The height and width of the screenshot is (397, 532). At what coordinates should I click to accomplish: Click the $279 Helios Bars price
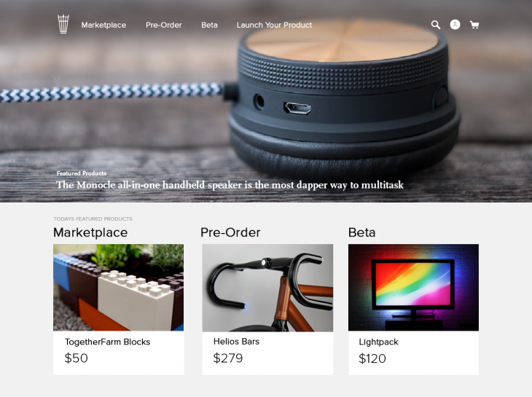pos(228,358)
